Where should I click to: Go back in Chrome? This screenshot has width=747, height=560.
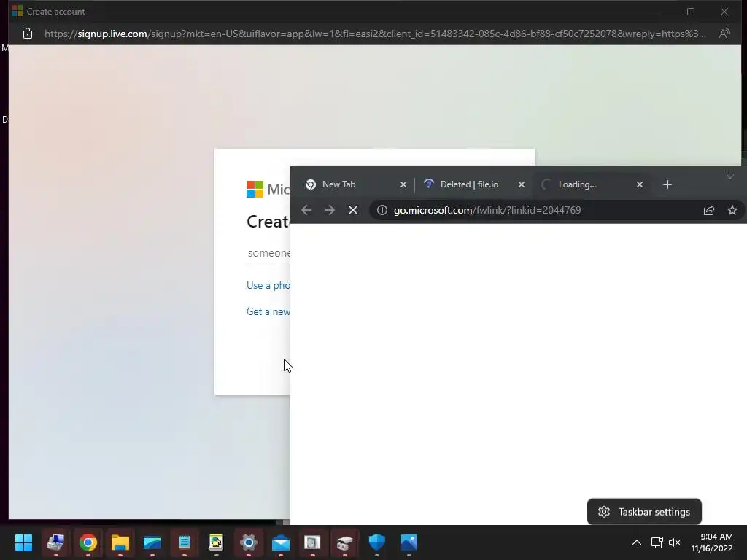306,210
